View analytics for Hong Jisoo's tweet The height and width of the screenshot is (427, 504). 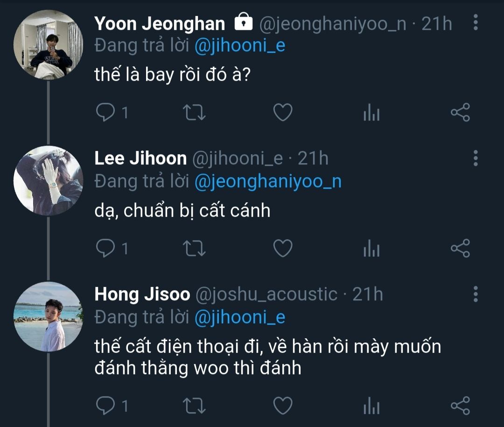pos(371,406)
